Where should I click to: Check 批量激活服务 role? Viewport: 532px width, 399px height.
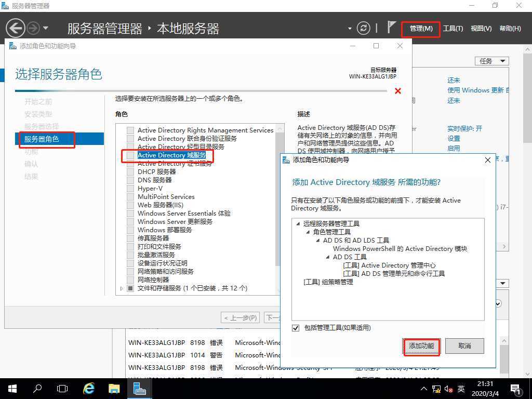coord(130,255)
